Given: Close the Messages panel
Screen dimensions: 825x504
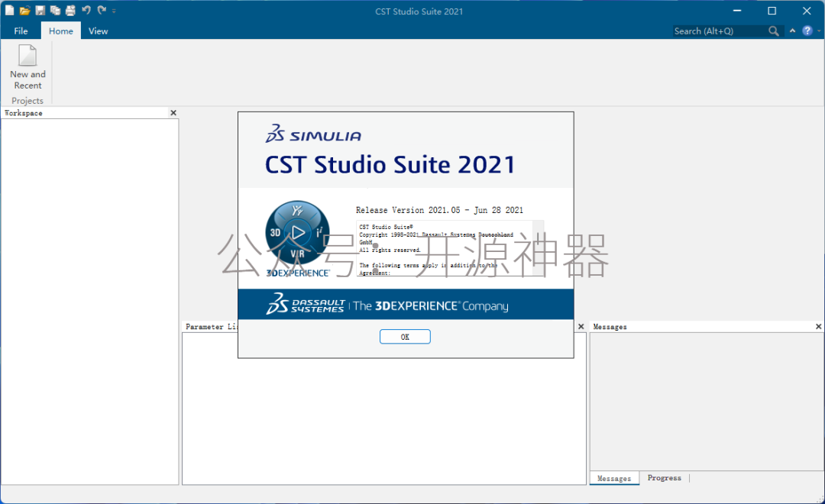Looking at the screenshot, I should [x=818, y=327].
